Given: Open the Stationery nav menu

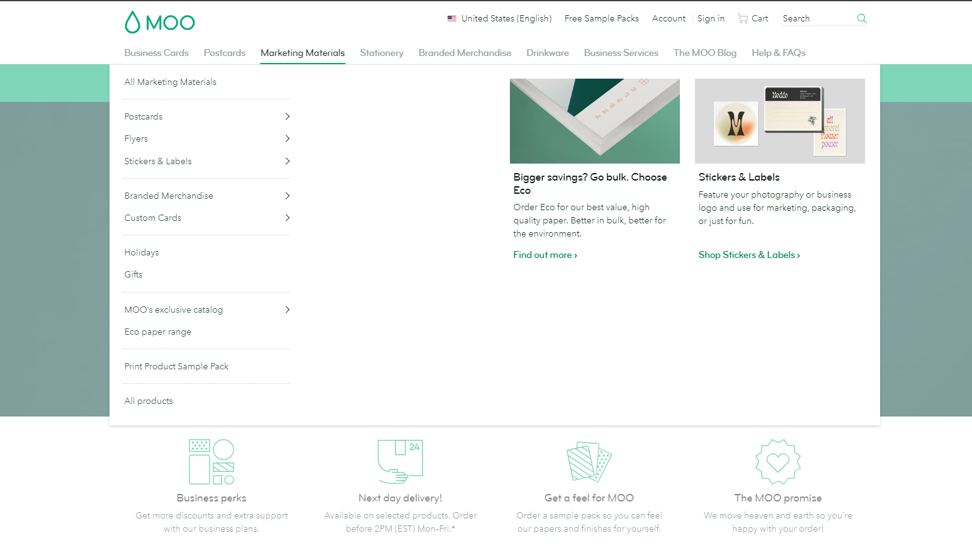Looking at the screenshot, I should (381, 53).
